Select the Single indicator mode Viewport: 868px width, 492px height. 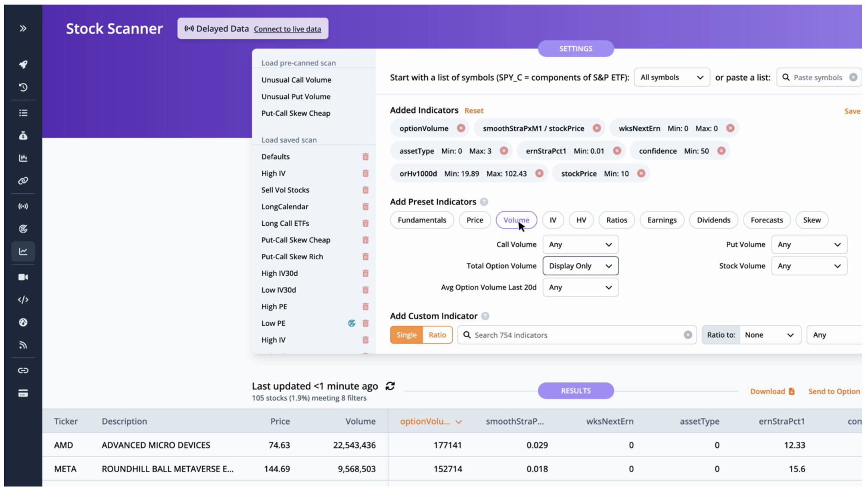click(x=406, y=335)
